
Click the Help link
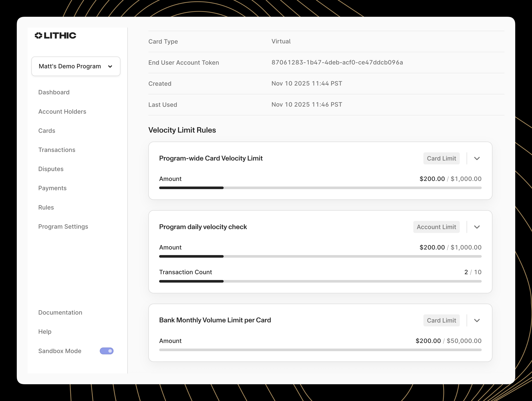45,332
